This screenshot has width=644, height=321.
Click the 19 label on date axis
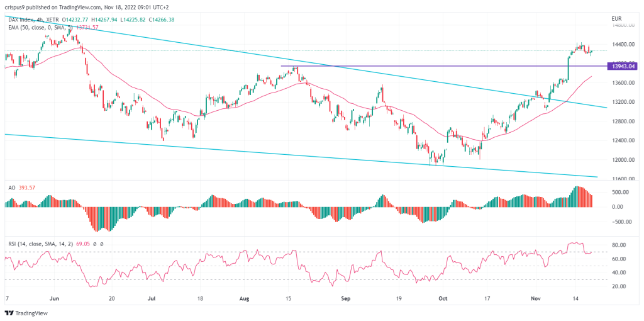(398, 299)
